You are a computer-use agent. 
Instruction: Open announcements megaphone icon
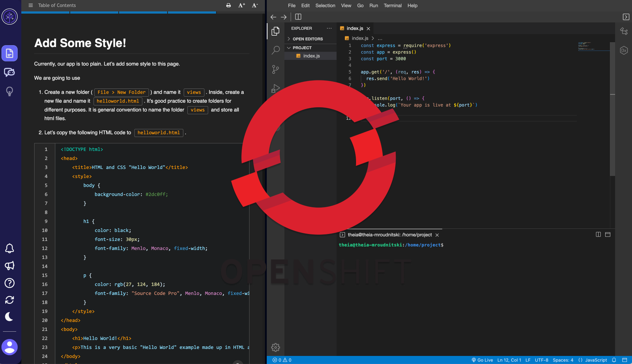10,266
